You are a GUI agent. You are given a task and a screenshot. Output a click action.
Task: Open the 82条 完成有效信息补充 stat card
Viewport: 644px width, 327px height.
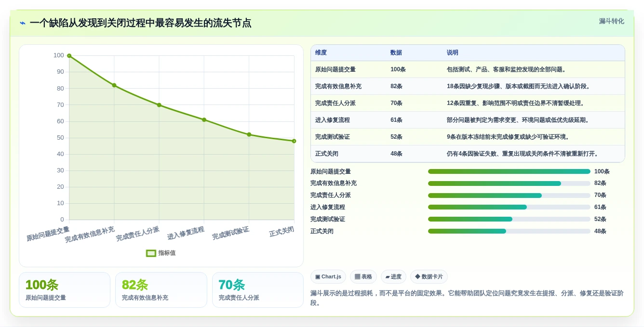(161, 290)
